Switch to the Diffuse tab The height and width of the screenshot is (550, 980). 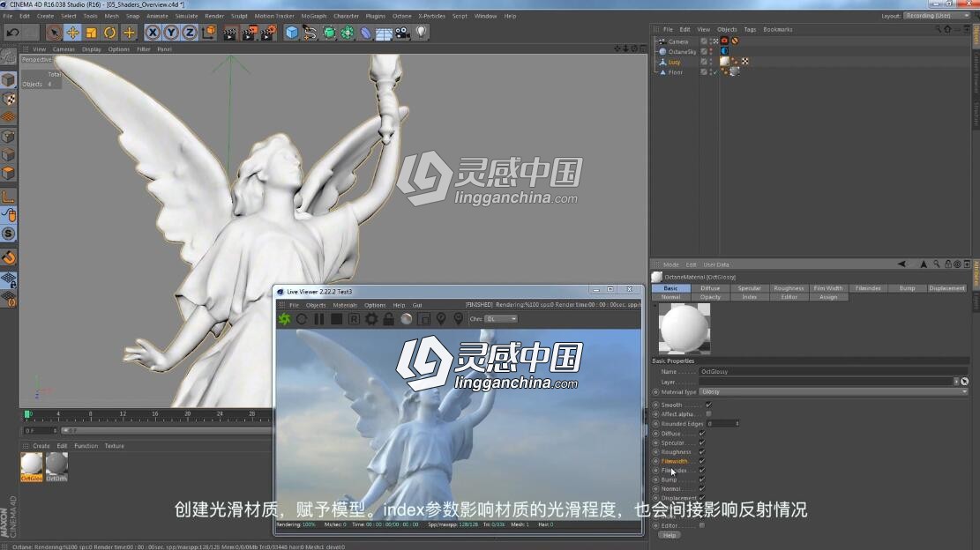tap(710, 288)
